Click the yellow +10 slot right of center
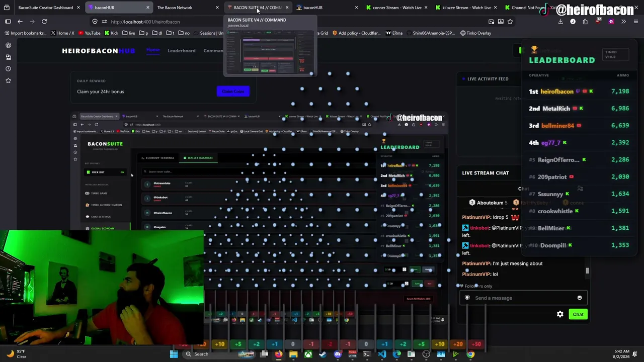This screenshot has width=644, height=362. point(440,344)
